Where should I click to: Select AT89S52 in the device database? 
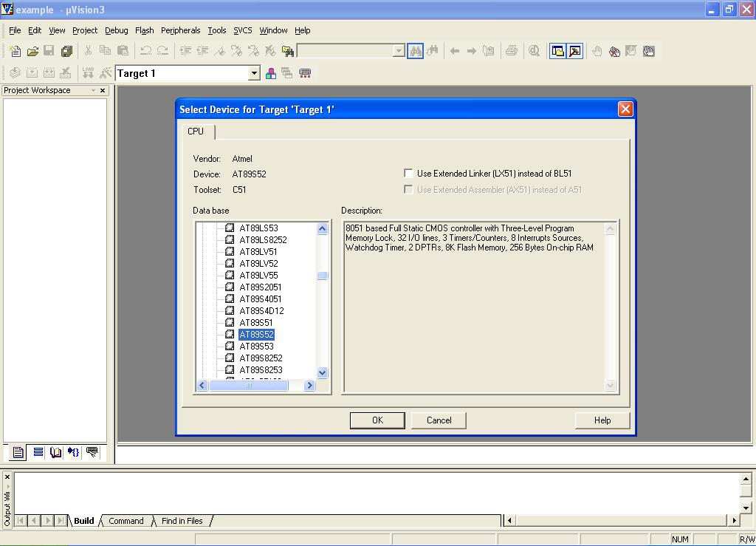256,334
